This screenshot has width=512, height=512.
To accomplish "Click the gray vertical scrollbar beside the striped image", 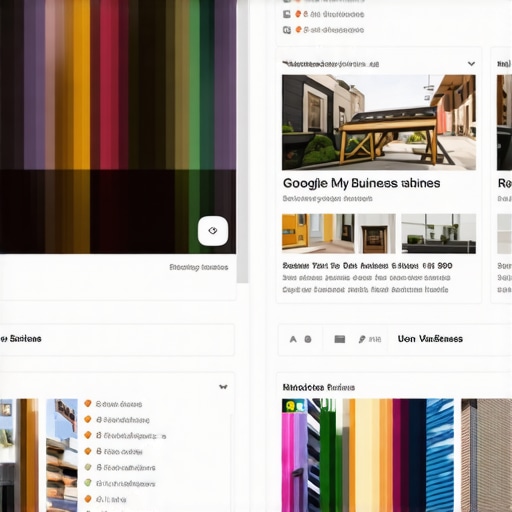I will [x=242, y=142].
